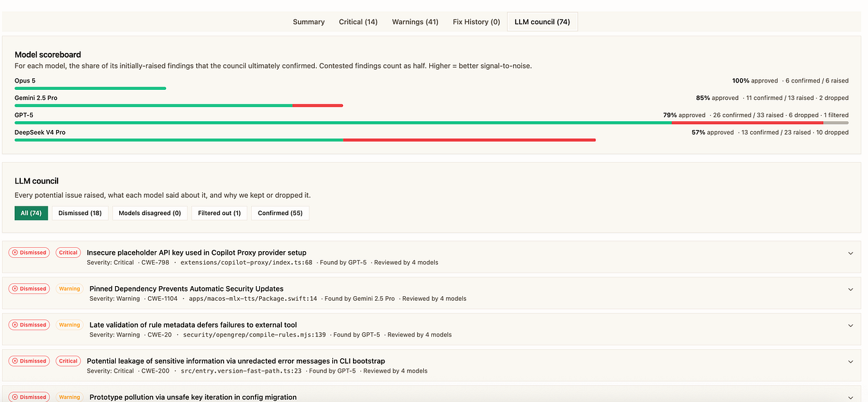This screenshot has height=402, width=868.
Task: Click Warning tag on Pinned Dependency row
Action: click(x=70, y=289)
